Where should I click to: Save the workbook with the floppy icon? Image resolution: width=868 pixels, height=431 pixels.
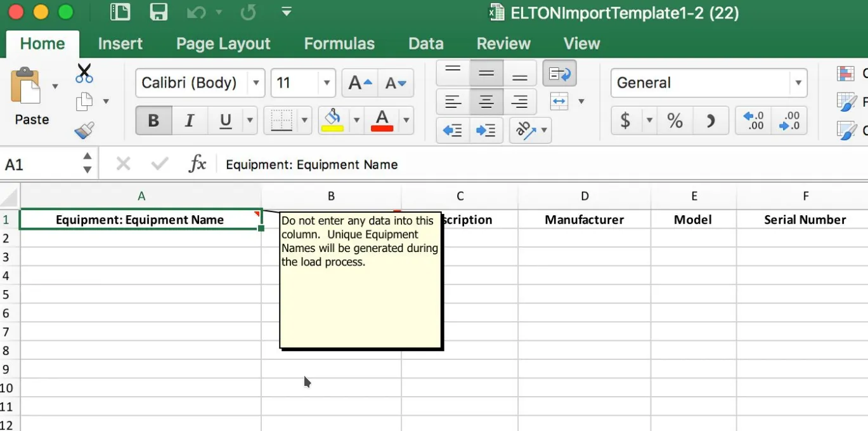click(x=159, y=12)
